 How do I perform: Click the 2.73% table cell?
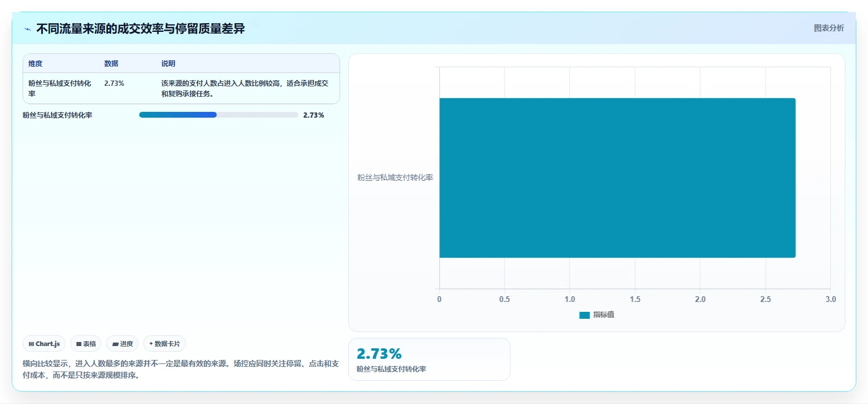click(x=114, y=83)
